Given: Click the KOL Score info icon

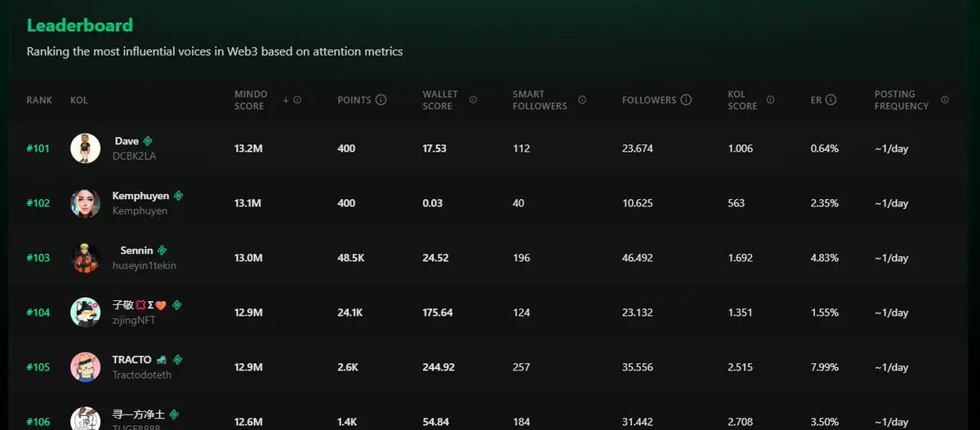Looking at the screenshot, I should [770, 100].
